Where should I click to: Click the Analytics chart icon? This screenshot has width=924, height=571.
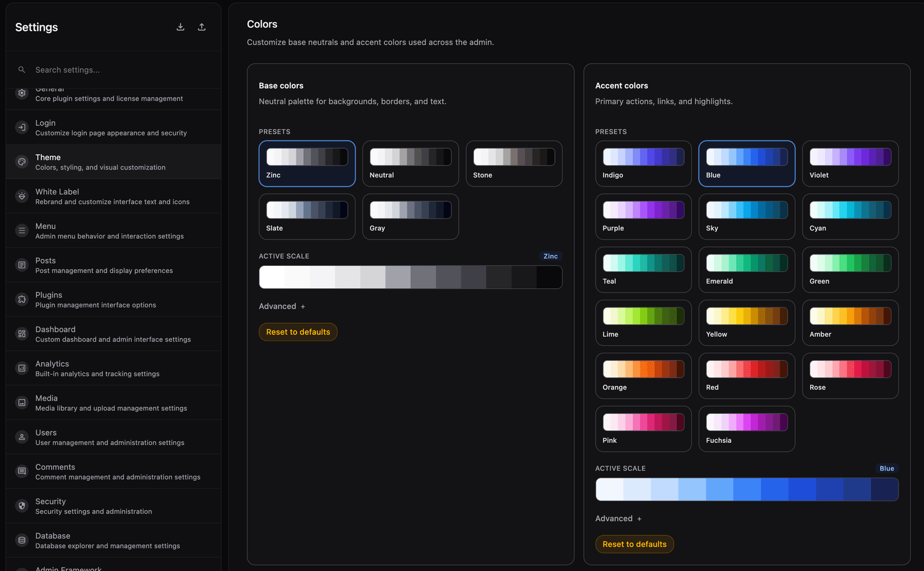22,368
